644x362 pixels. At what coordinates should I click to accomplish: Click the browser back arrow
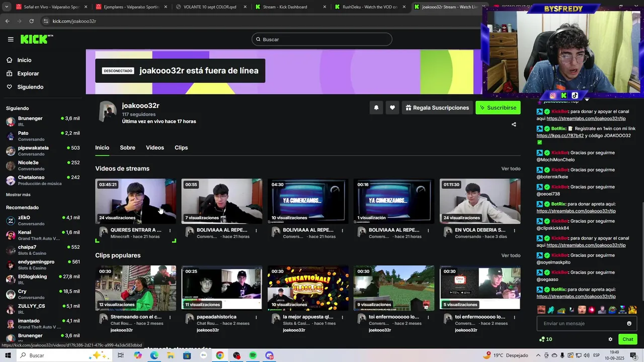coord(7,21)
